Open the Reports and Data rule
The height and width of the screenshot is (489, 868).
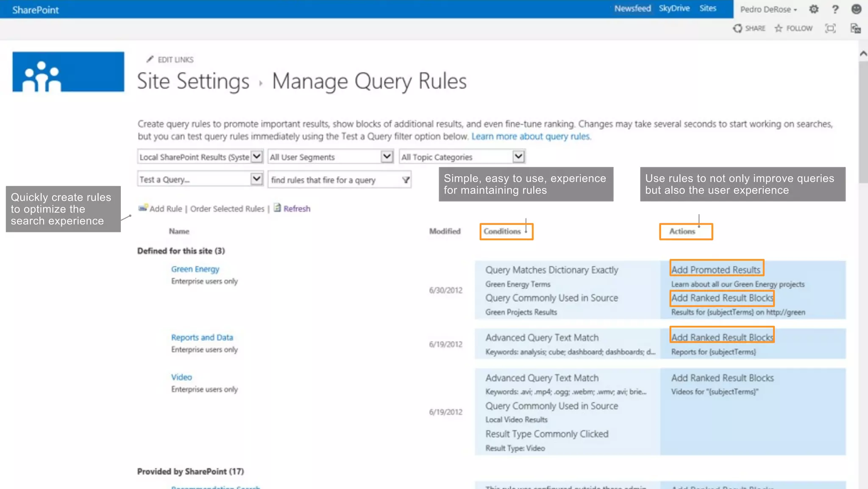pyautogui.click(x=202, y=337)
